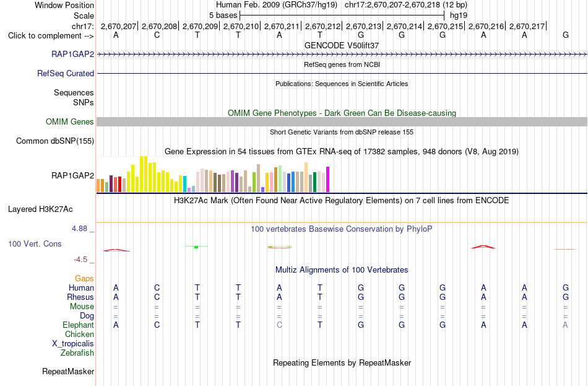
Task: Click the GENCODE V50lift37 track title
Action: pos(342,45)
